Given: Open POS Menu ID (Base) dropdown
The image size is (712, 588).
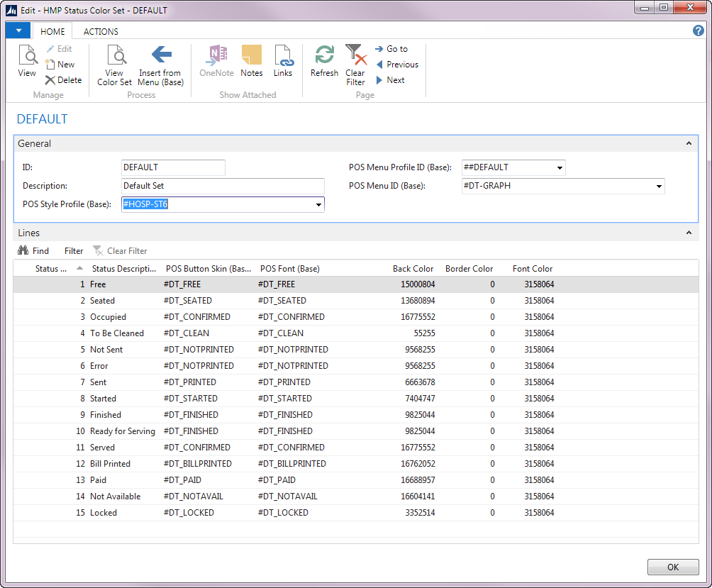Looking at the screenshot, I should (x=659, y=187).
